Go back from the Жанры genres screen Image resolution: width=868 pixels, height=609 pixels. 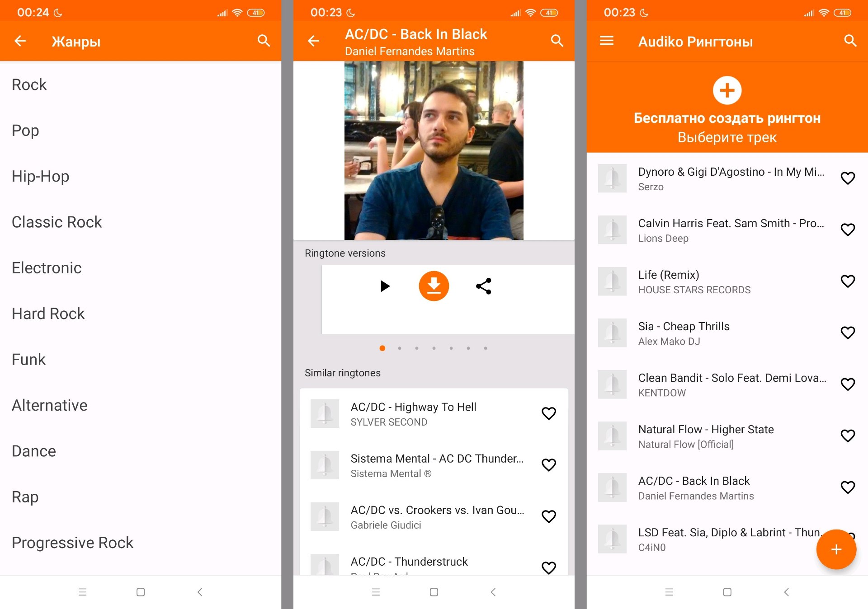(20, 41)
